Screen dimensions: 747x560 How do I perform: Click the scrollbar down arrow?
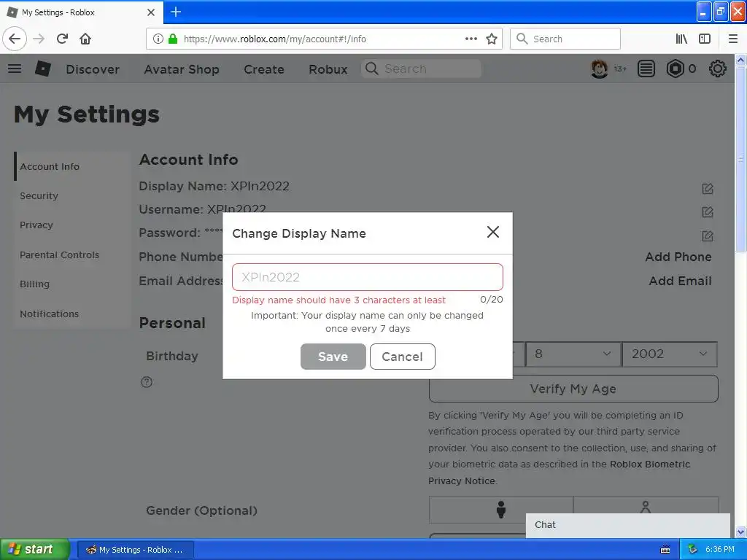pos(741,532)
